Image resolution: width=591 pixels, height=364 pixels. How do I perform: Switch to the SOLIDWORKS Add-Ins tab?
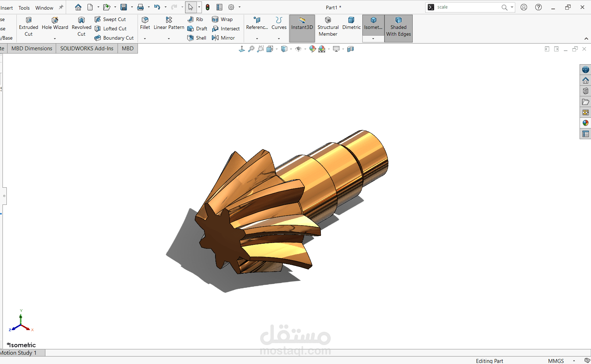pos(87,49)
